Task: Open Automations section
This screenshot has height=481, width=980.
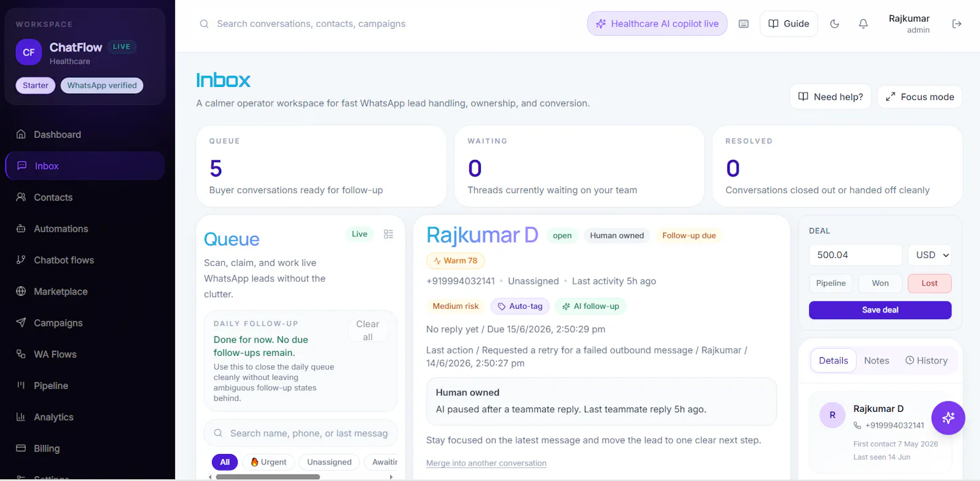Action: point(85,229)
